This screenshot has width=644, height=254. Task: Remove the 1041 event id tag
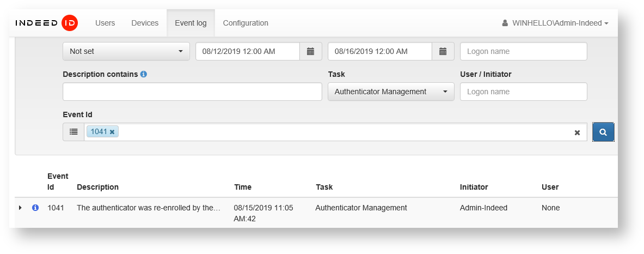click(x=112, y=132)
